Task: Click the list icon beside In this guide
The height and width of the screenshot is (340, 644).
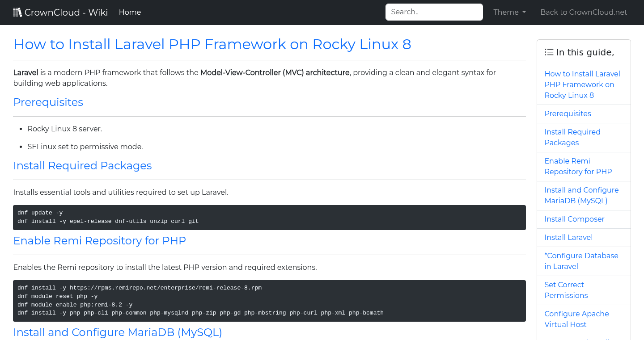Action: tap(549, 52)
